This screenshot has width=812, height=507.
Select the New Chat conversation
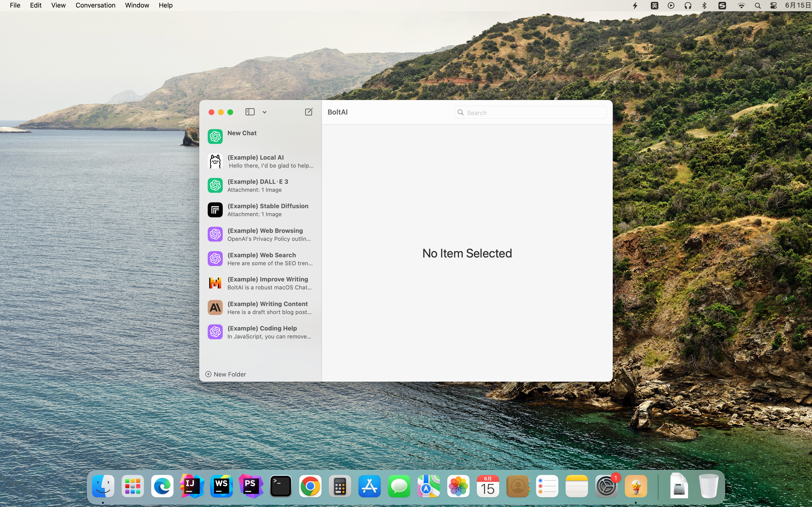point(260,136)
